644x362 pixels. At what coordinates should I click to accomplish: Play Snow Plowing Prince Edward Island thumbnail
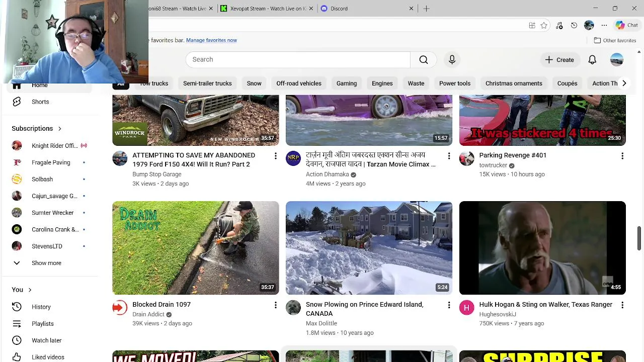click(x=369, y=248)
